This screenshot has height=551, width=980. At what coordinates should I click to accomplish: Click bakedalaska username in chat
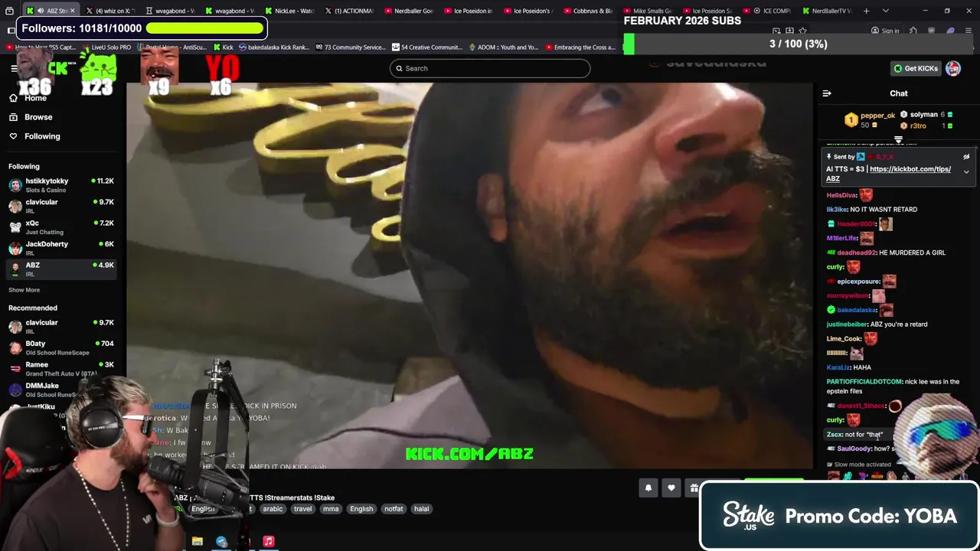tap(857, 310)
